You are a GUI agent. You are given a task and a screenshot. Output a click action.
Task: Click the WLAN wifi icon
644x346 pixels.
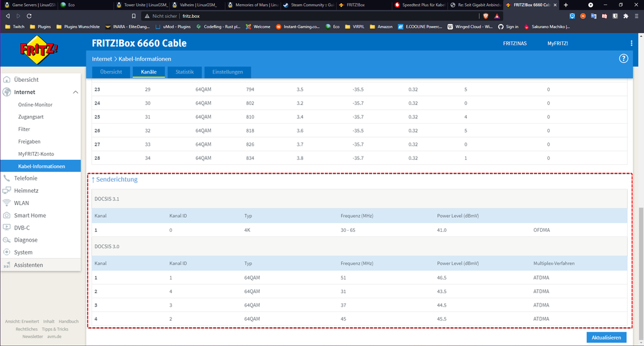[6, 203]
